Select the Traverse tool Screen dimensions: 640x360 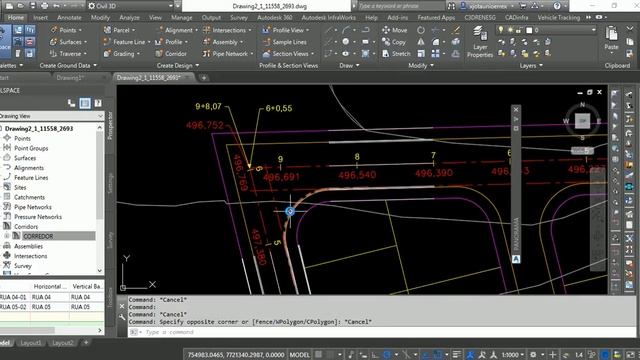pos(69,53)
